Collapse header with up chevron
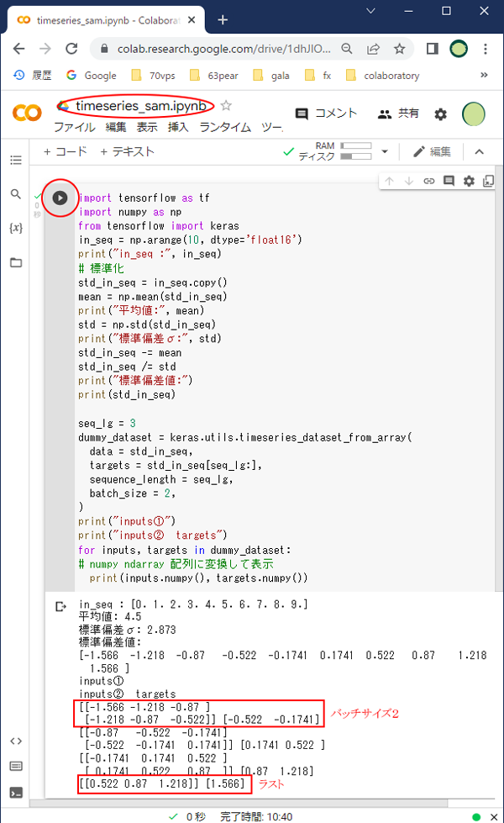 [479, 151]
